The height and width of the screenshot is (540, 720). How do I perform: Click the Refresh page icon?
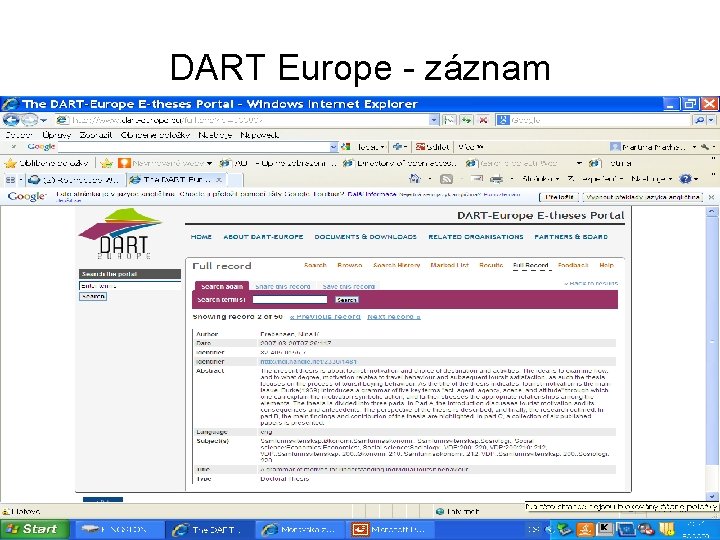(x=467, y=120)
